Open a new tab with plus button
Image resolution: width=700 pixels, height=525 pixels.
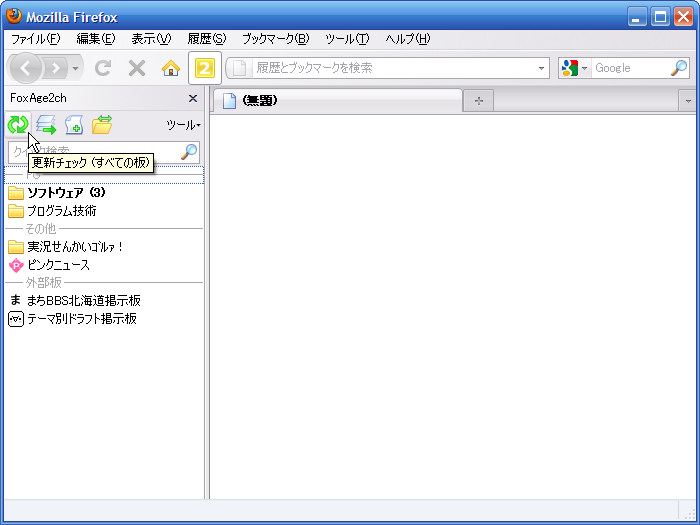pyautogui.click(x=479, y=100)
